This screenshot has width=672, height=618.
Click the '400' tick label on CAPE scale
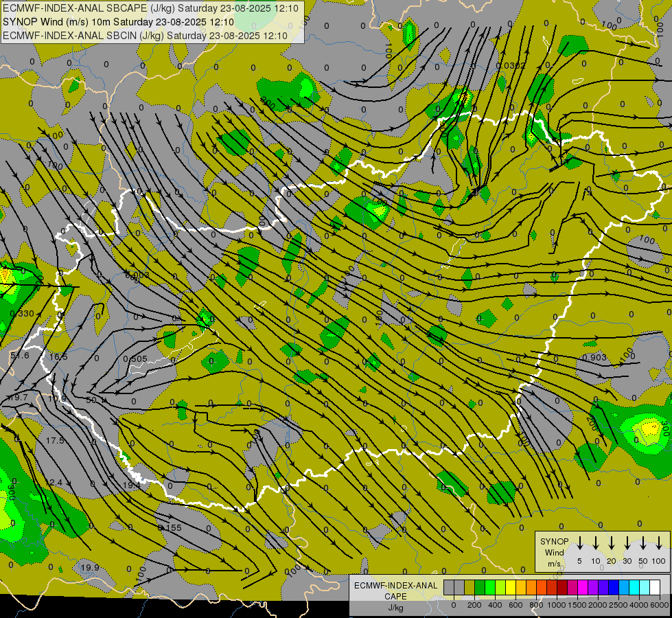[x=495, y=605]
